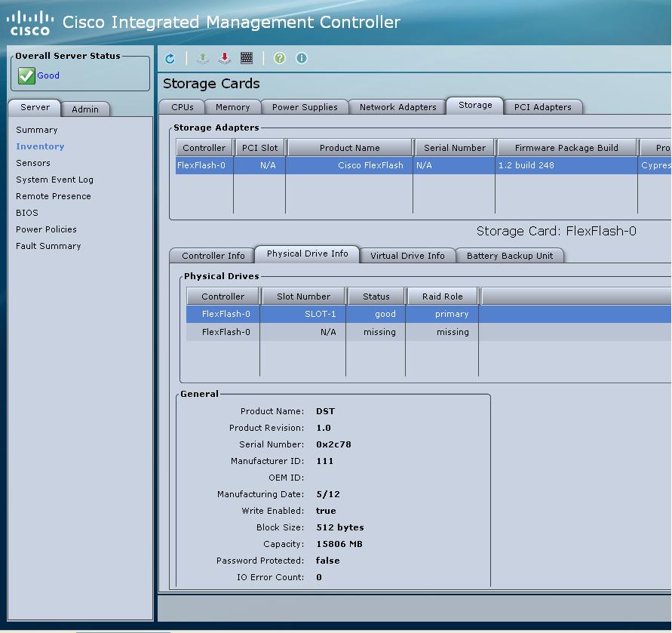Viewport: 672px width, 633px height.
Task: Sort by PCI Slot column header
Action: tap(259, 148)
